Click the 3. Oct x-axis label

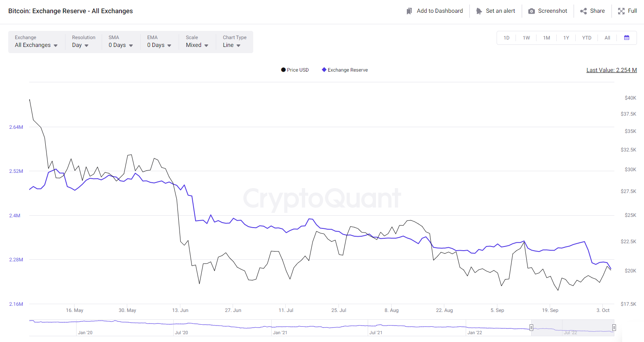pos(603,310)
